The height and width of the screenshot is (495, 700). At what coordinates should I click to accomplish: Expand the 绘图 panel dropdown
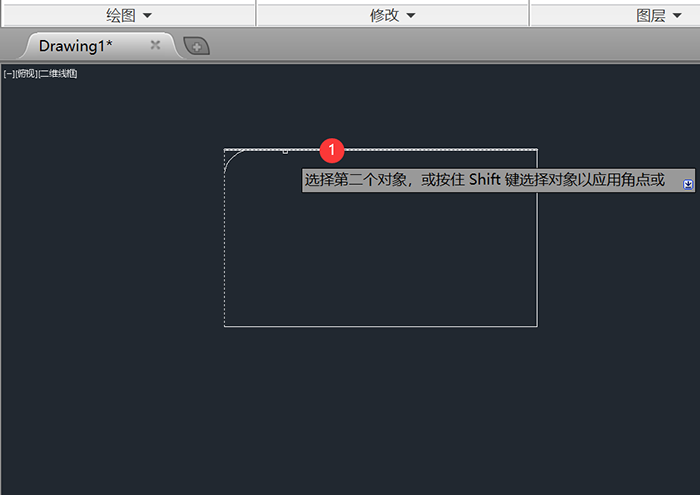(129, 16)
